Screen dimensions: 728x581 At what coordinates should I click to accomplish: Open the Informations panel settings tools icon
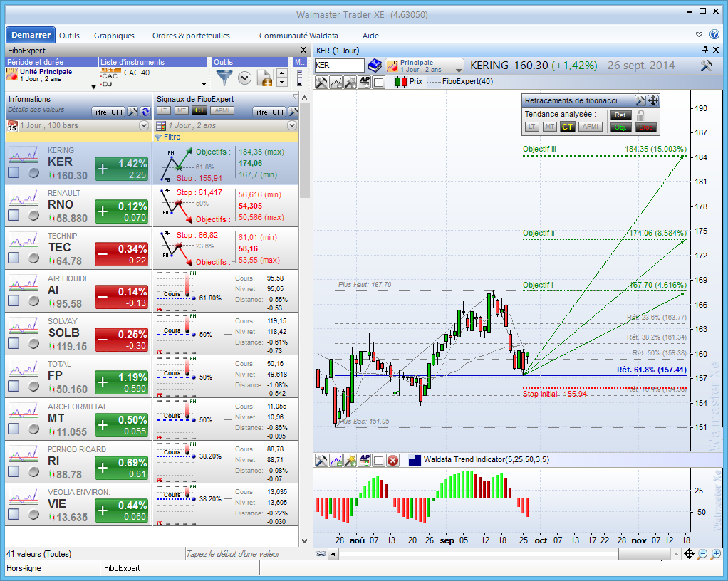pos(132,112)
